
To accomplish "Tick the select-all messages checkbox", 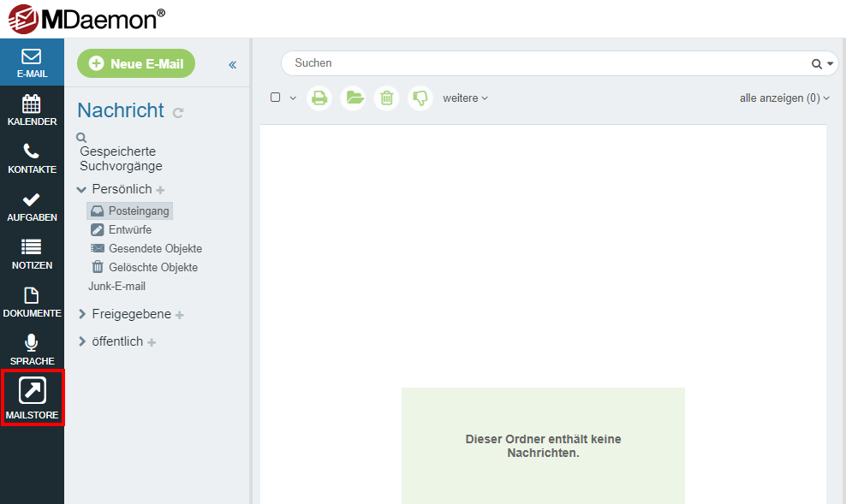I will pos(276,98).
